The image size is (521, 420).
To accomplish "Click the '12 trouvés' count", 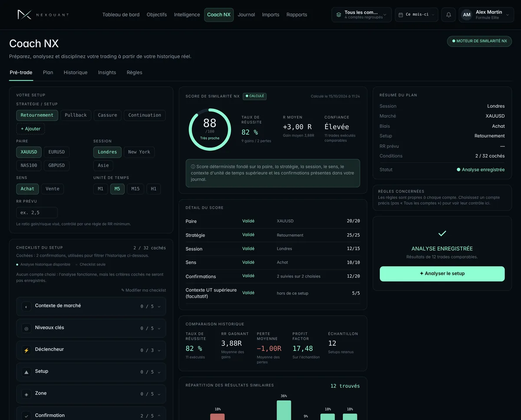I will [x=345, y=386].
